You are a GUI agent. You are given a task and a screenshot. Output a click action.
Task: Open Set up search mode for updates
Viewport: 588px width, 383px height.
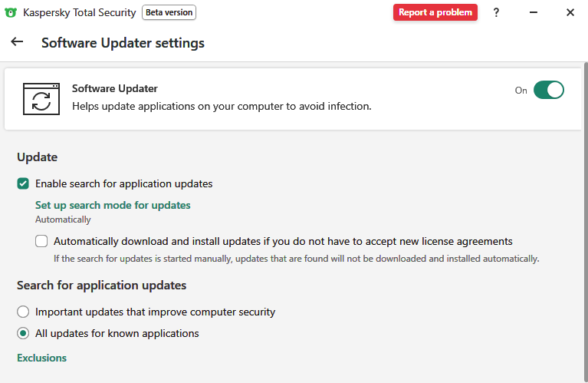(x=113, y=205)
